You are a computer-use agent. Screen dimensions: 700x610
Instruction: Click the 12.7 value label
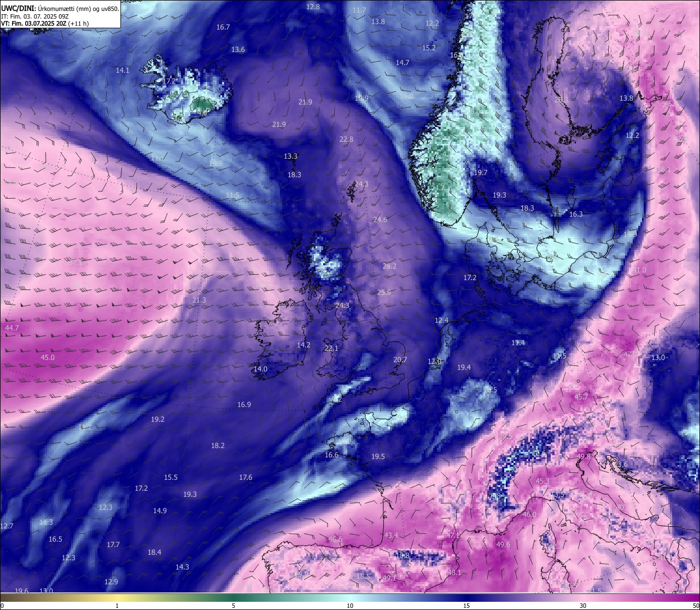[6, 526]
